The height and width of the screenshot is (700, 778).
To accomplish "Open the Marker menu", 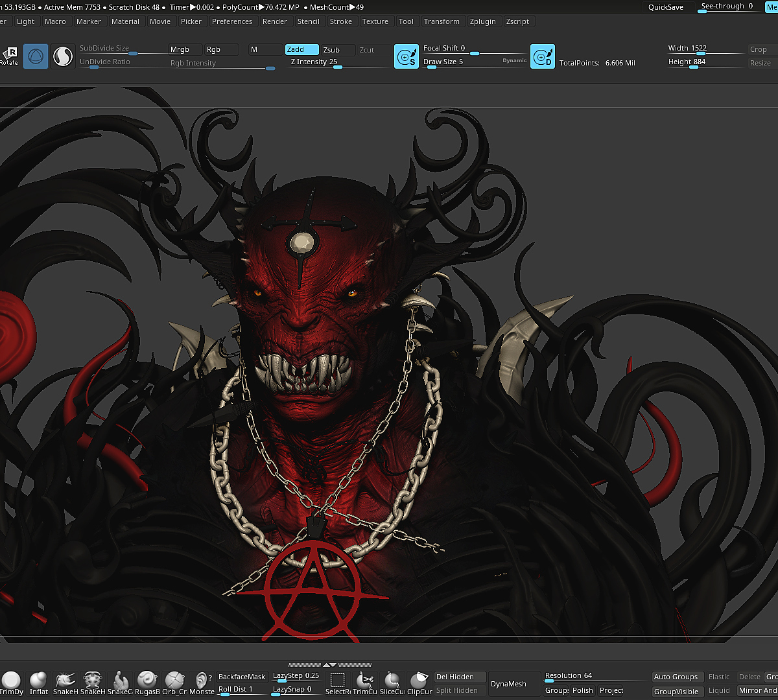I will [89, 21].
